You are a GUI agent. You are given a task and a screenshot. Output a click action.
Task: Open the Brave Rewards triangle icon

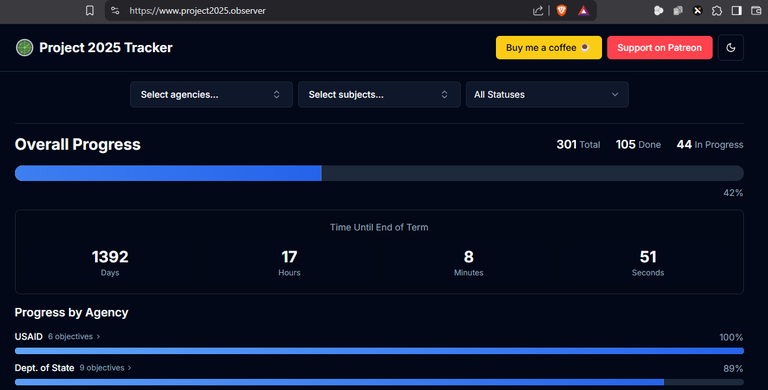pyautogui.click(x=583, y=10)
